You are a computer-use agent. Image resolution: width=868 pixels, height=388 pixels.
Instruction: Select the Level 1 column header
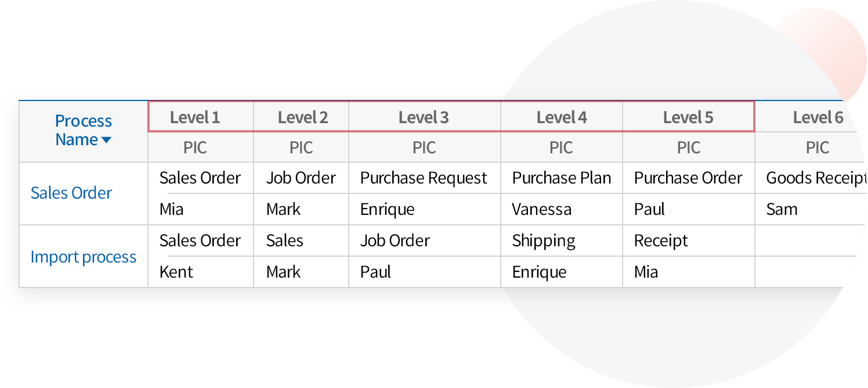tap(195, 117)
